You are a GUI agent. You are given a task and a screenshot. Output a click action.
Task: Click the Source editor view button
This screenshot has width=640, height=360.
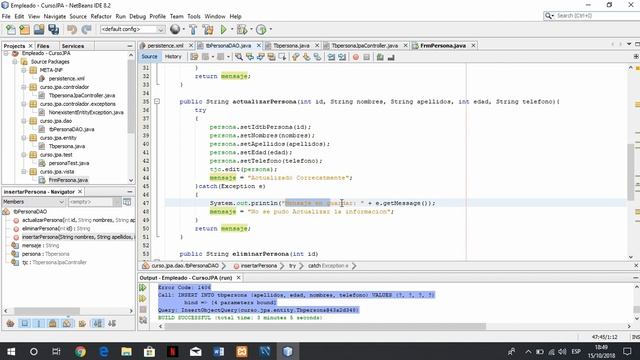149,57
